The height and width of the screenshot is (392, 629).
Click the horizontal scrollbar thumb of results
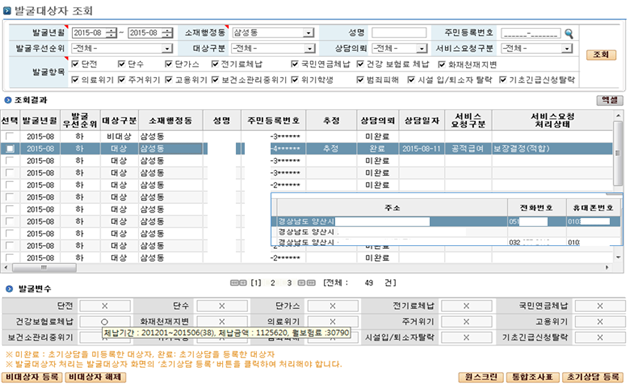[44, 267]
